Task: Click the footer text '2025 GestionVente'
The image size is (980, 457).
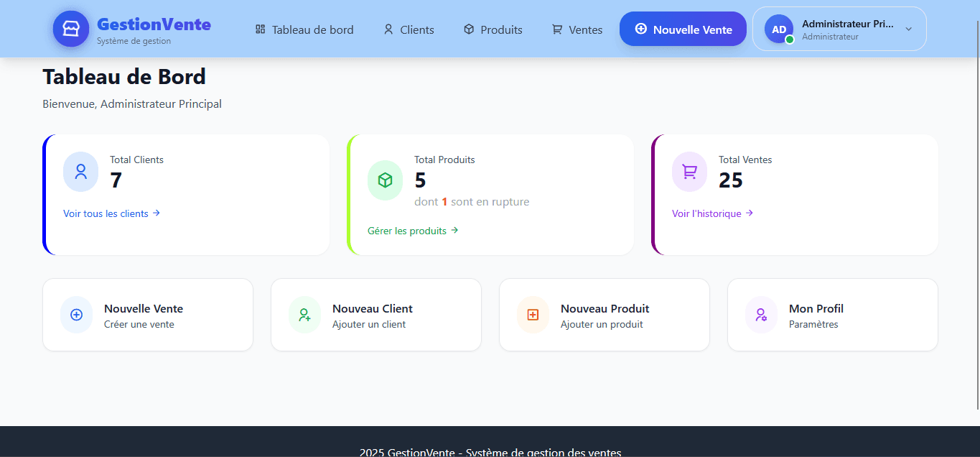Action: (x=407, y=452)
